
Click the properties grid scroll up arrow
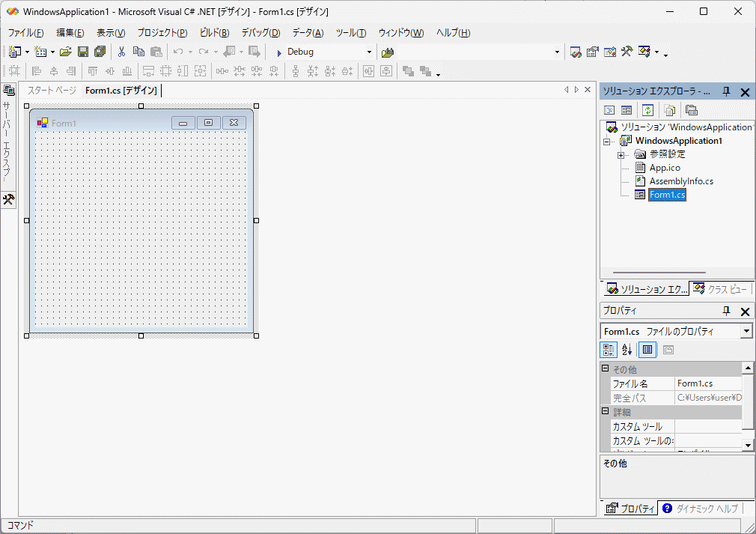(x=748, y=368)
